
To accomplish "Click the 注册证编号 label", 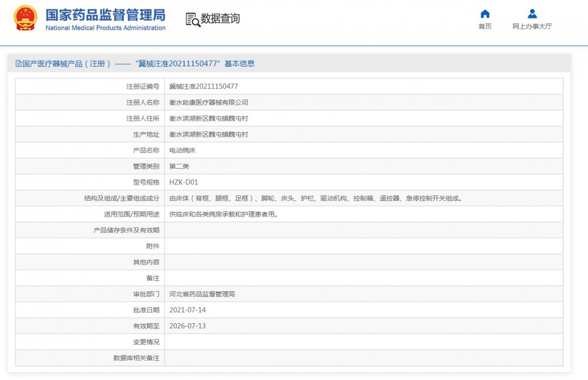I will (x=143, y=86).
